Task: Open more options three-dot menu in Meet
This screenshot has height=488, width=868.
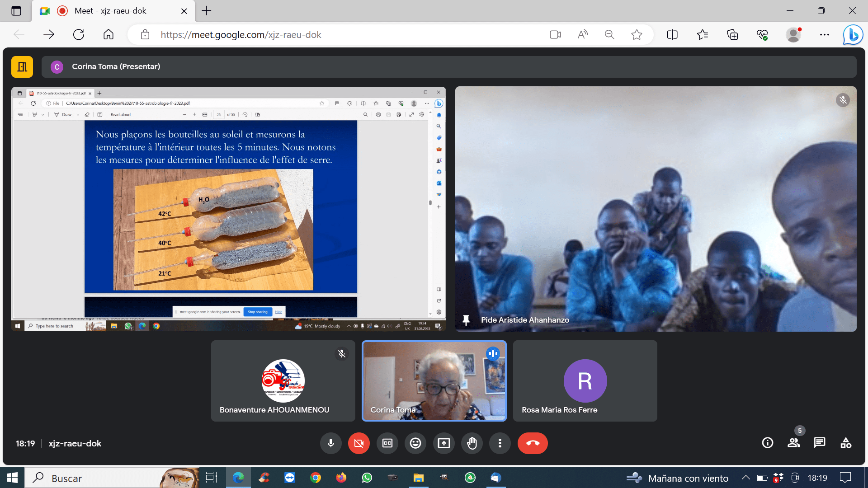Action: coord(500,443)
